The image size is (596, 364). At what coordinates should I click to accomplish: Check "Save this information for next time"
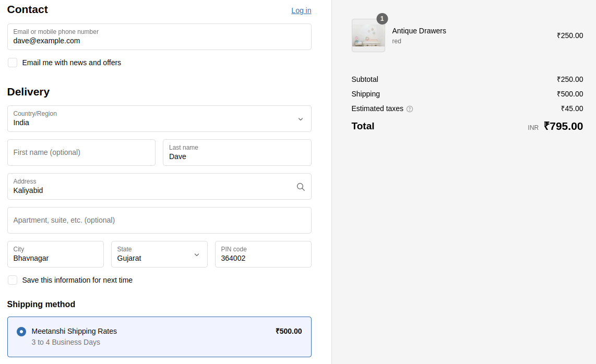pyautogui.click(x=12, y=280)
